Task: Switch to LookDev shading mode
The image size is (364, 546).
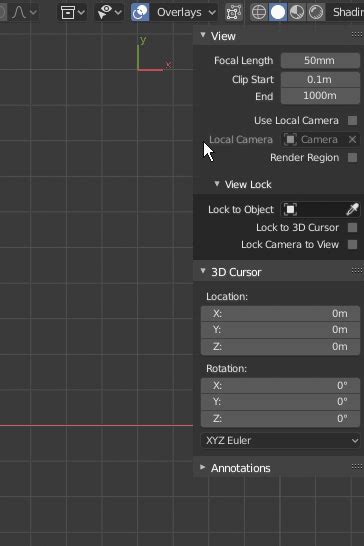Action: (x=297, y=13)
